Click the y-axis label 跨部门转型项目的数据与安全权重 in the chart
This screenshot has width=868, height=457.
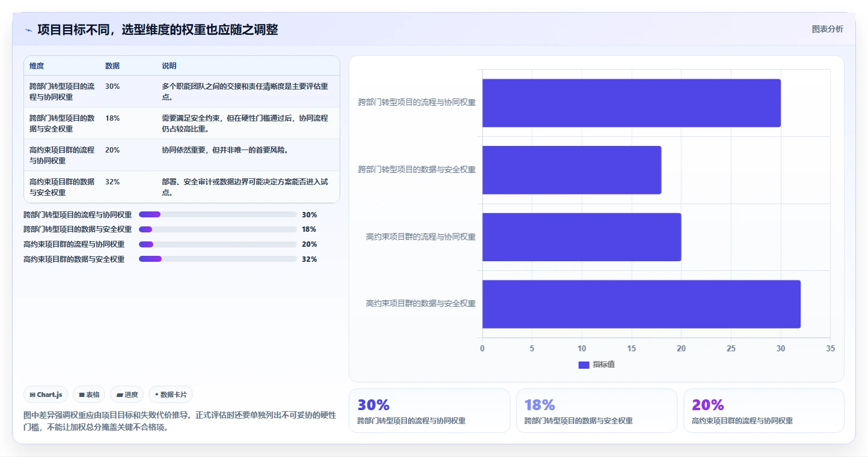[417, 170]
